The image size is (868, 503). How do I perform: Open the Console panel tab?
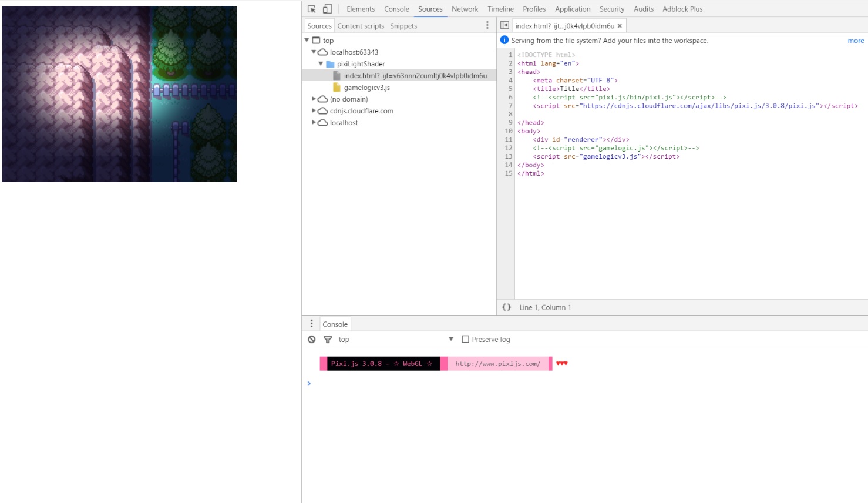tap(396, 9)
